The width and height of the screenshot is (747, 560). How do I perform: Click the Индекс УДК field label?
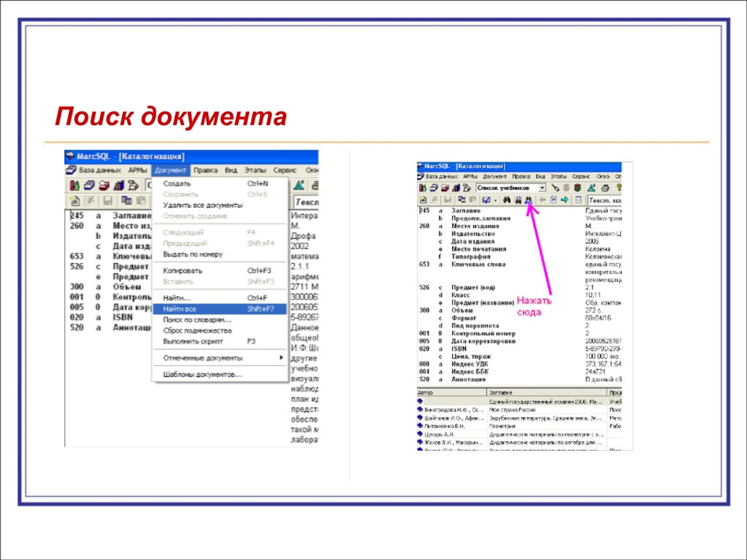click(470, 364)
